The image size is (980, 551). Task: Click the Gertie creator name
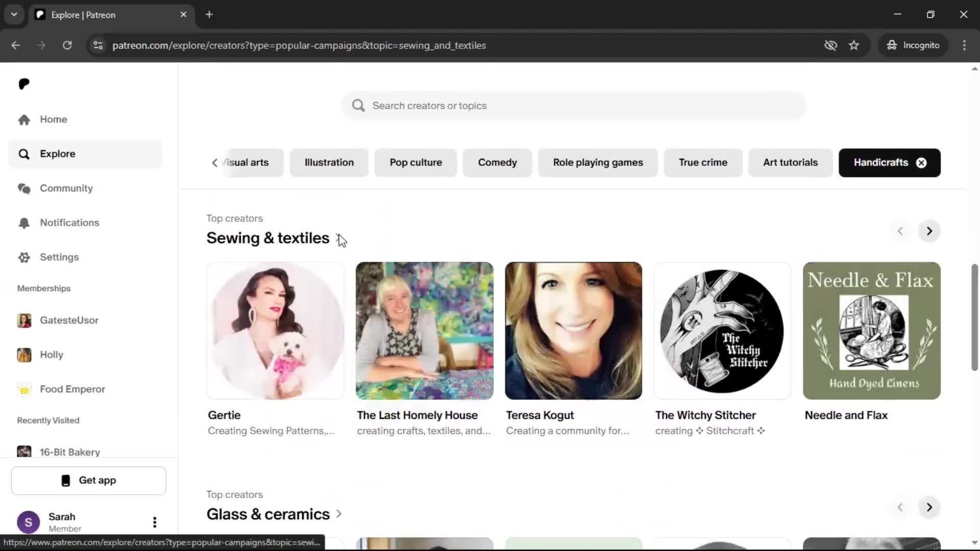point(224,415)
